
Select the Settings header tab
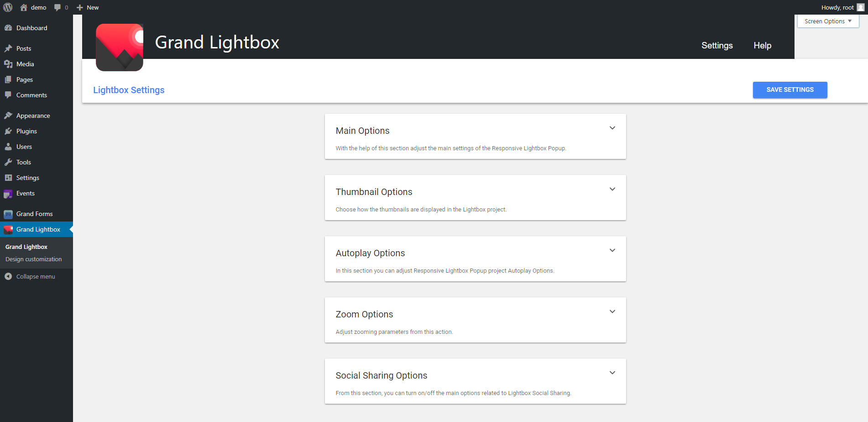[x=717, y=45]
